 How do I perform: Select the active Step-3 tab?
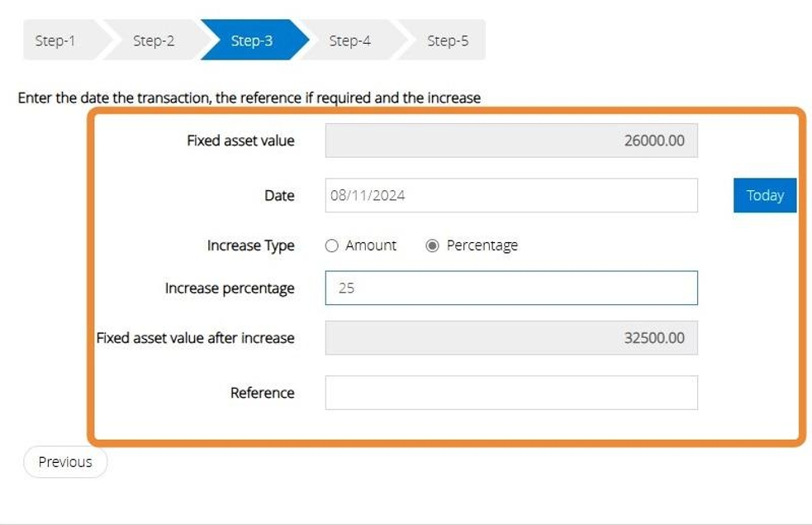tap(251, 41)
